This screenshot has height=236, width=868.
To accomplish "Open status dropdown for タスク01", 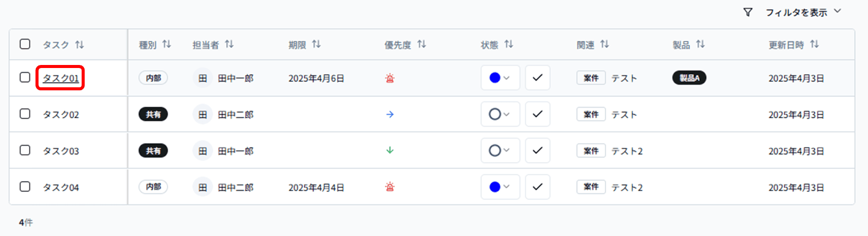I will [500, 78].
